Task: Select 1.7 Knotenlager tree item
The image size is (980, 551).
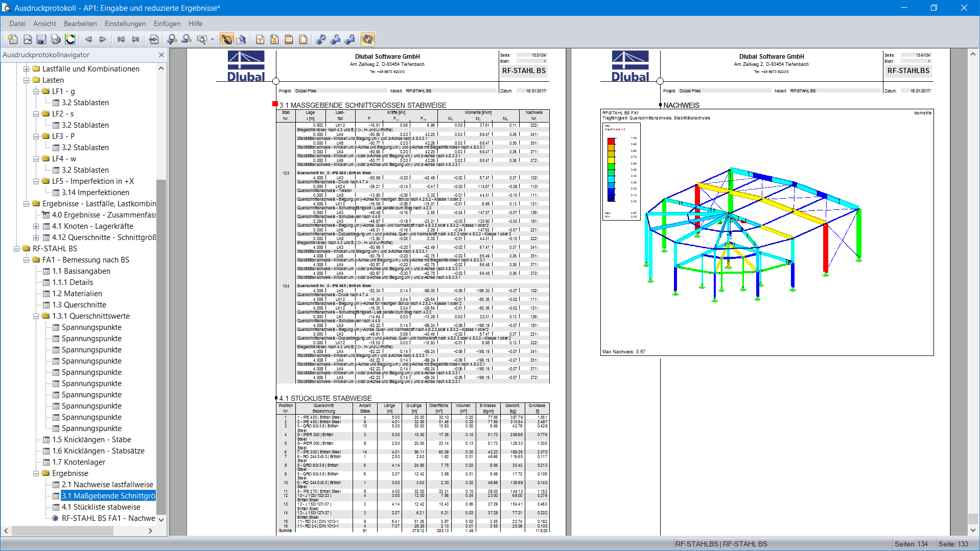Action: point(79,462)
